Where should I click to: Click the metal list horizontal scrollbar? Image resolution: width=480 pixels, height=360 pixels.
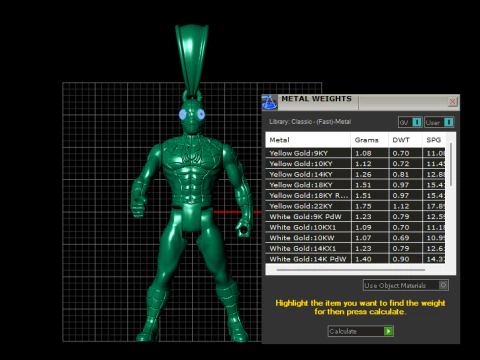pyautogui.click(x=351, y=270)
